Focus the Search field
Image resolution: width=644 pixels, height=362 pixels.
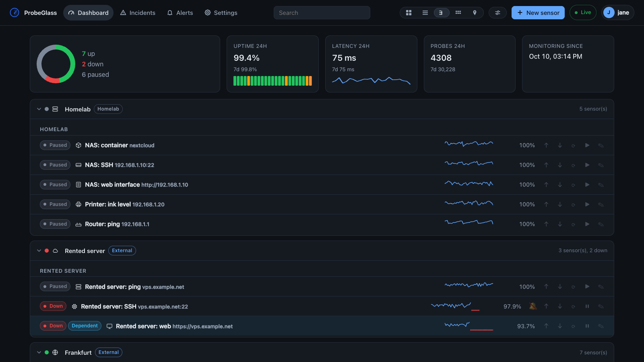pyautogui.click(x=322, y=13)
